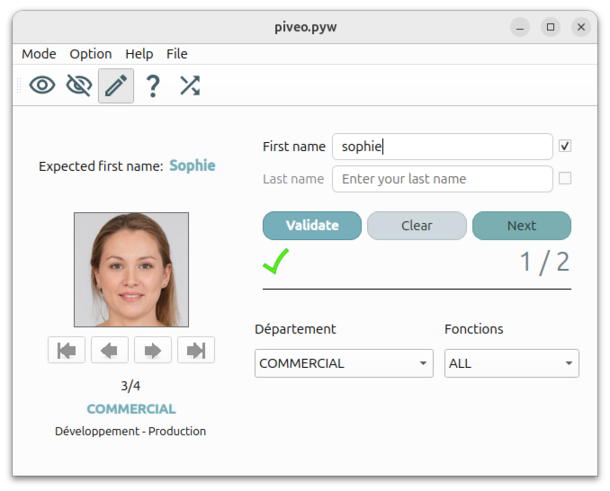Uncheck the First name checkbox
The width and height of the screenshot is (610, 491).
(x=565, y=146)
